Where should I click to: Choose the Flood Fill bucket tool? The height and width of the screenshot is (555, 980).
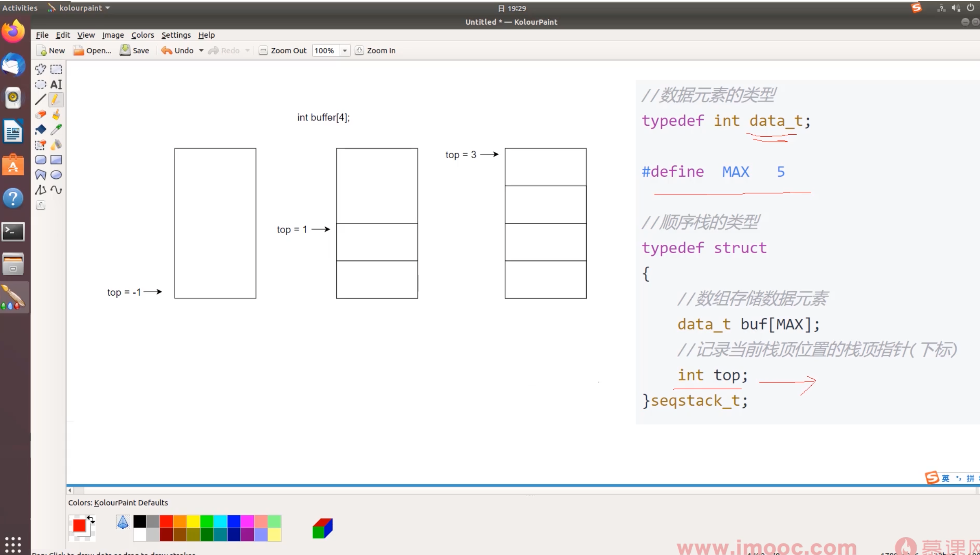(40, 129)
